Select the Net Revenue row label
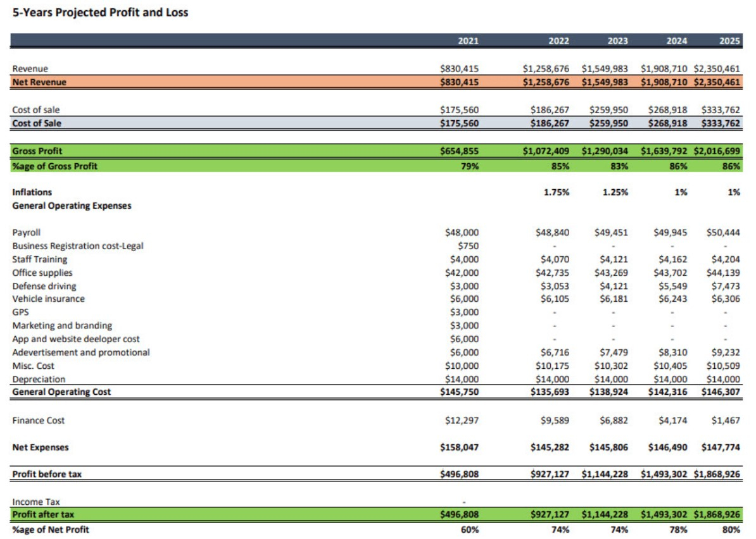The height and width of the screenshot is (539, 756). point(39,82)
